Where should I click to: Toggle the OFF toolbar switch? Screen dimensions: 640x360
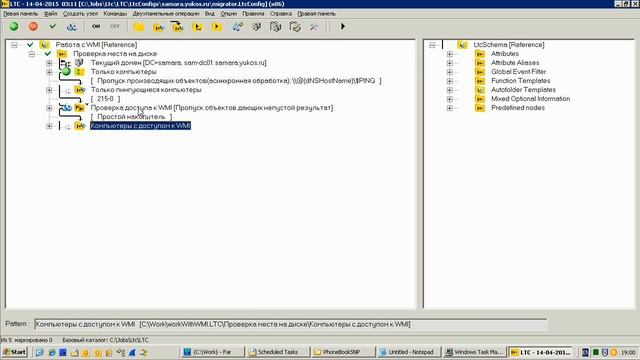[x=115, y=27]
